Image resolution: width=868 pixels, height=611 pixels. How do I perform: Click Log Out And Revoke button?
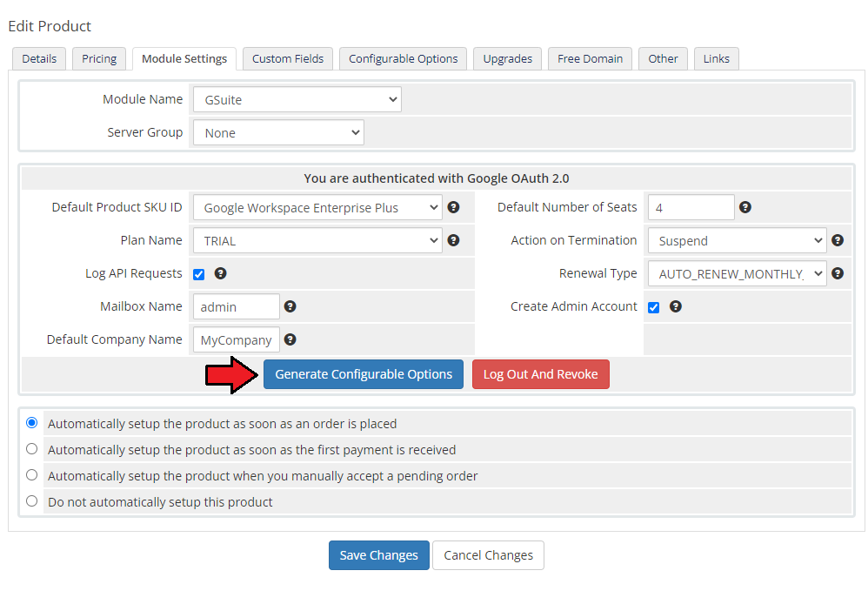[x=541, y=374]
